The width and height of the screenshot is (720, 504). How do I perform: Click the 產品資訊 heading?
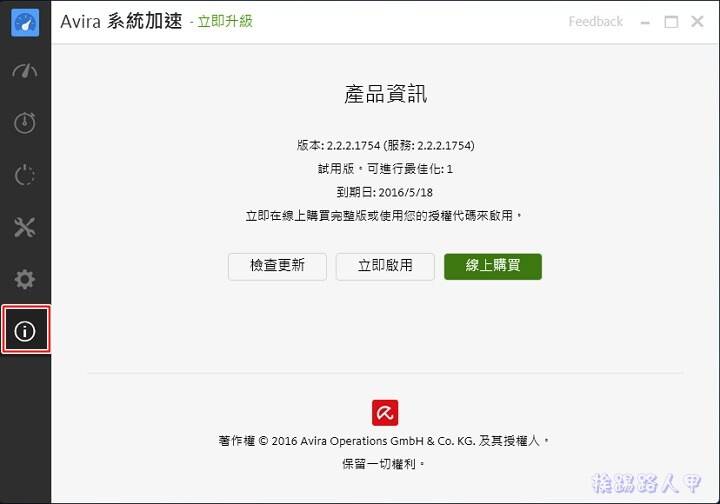coord(386,94)
